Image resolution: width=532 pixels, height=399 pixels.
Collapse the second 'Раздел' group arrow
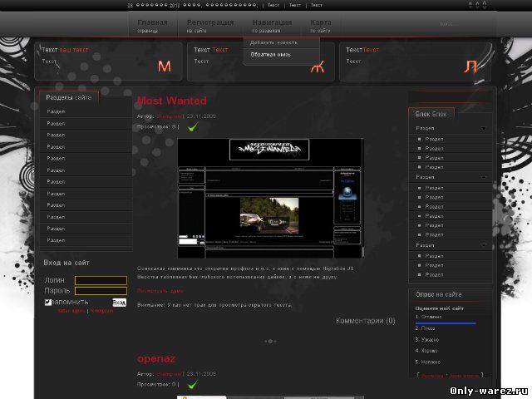(x=484, y=177)
